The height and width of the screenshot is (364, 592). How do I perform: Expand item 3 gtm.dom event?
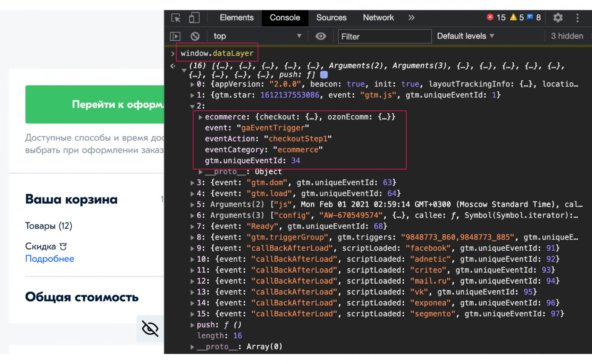tap(192, 183)
